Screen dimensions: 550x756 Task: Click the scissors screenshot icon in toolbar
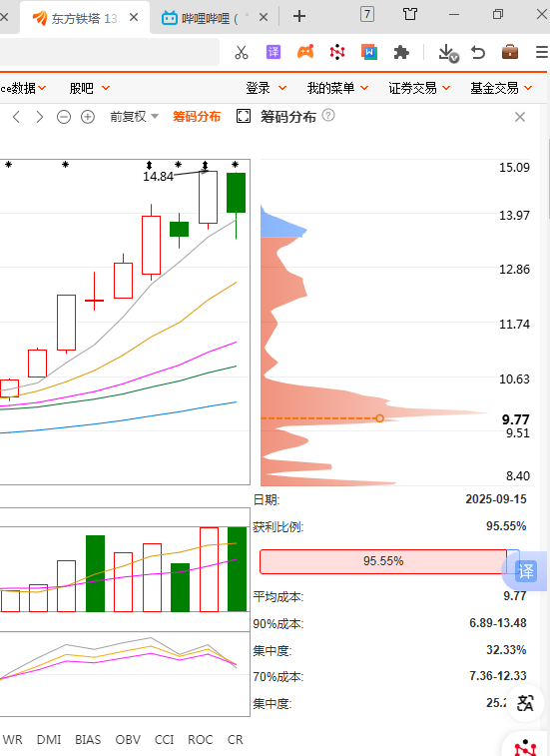(241, 52)
